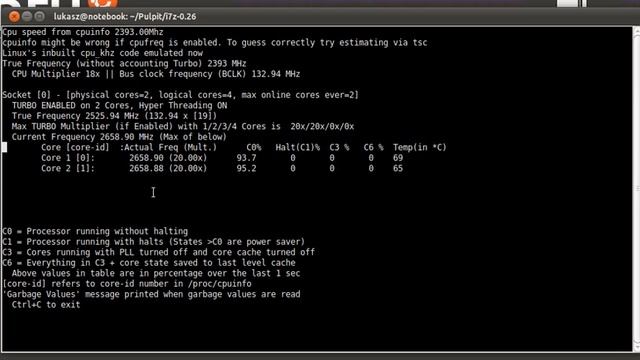Image resolution: width=640 pixels, height=360 pixels.
Task: Click the 'Temp(in °C)' column header
Action: coord(420,147)
